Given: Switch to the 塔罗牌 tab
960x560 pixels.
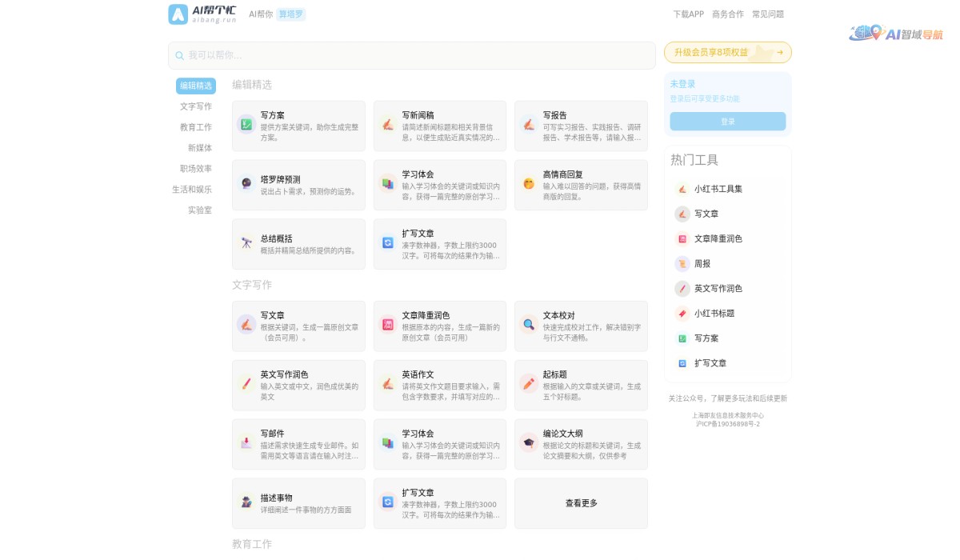Looking at the screenshot, I should [290, 14].
